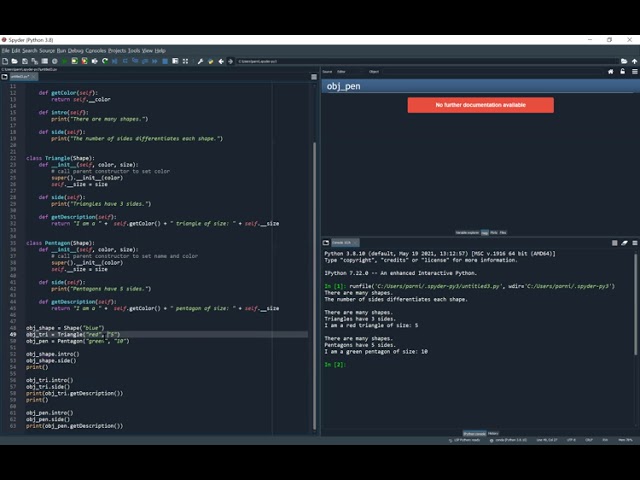Screen dimensions: 640x480
Task: Open the Search menu
Action: [29, 51]
